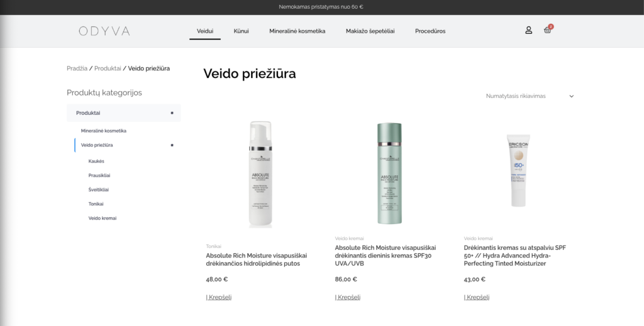Open the user account icon

528,30
